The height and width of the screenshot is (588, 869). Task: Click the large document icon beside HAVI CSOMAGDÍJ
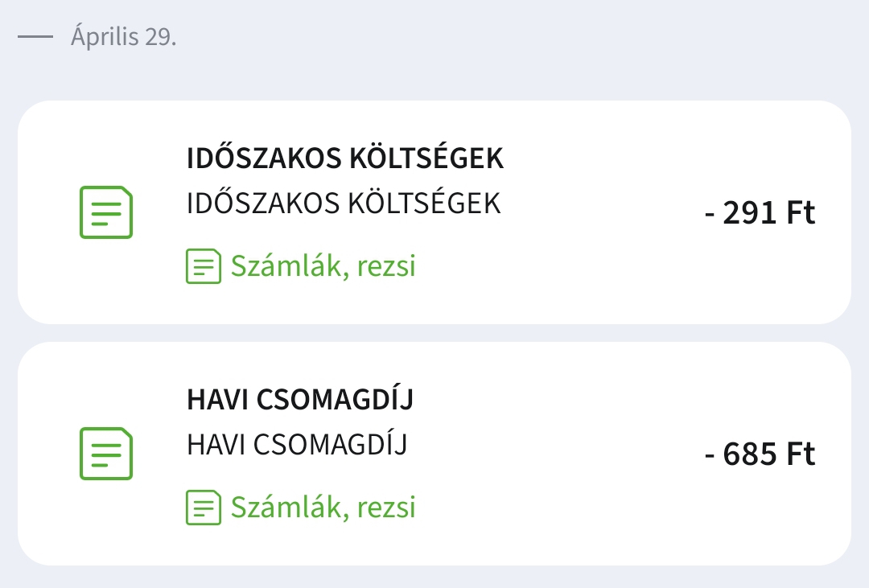tap(105, 454)
